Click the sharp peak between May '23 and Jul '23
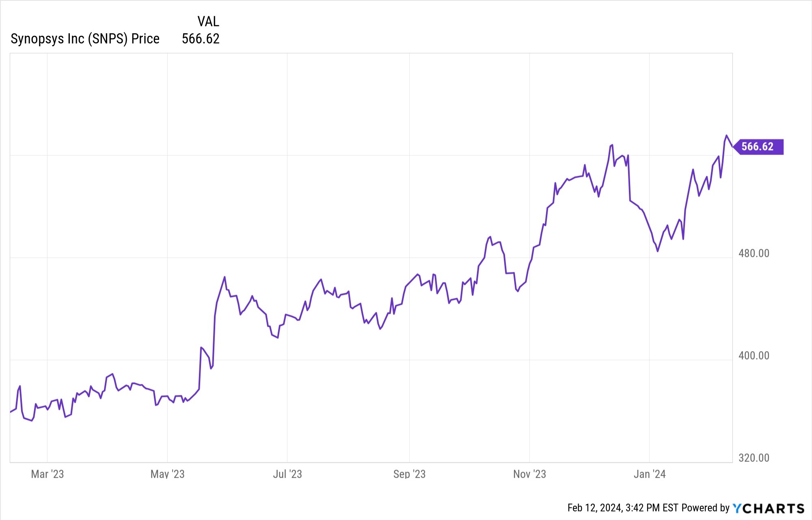Viewport: 812px width, 520px height. (x=225, y=277)
